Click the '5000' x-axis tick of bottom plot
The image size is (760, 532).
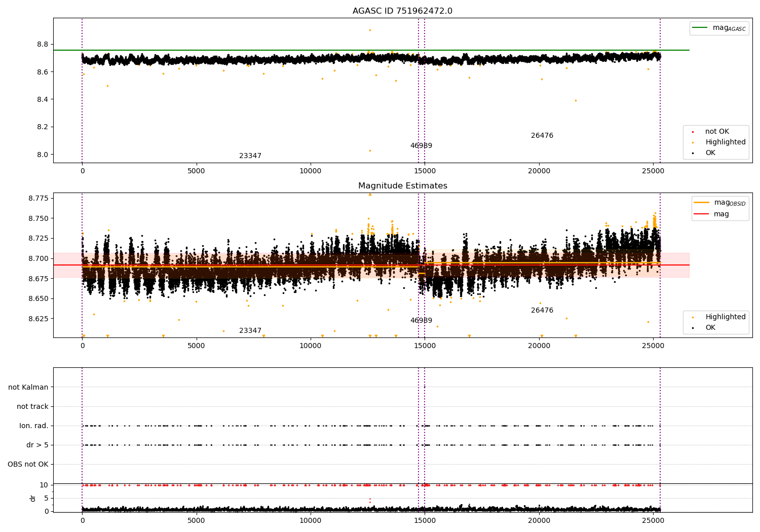click(196, 520)
